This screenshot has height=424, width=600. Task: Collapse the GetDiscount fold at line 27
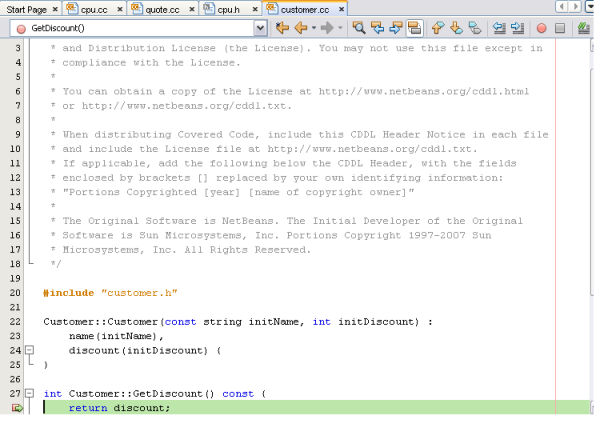pos(29,393)
